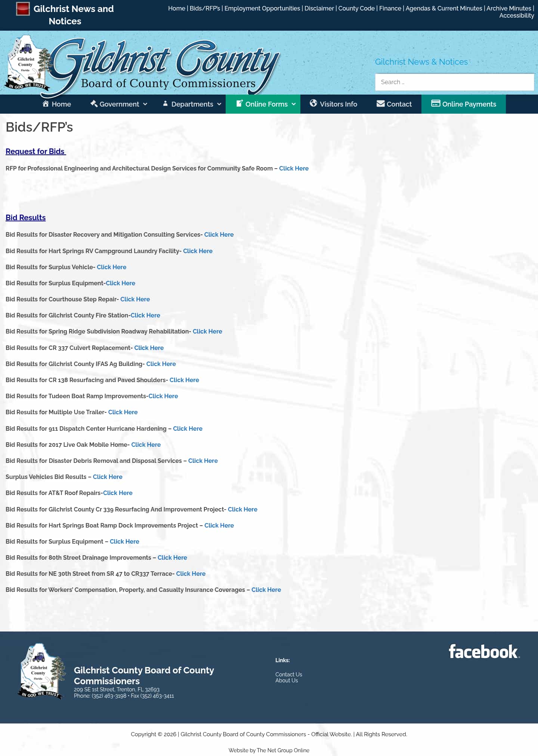Image resolution: width=538 pixels, height=756 pixels.
Task: Click Here for Spring Ridge Subdivision Roadway
Action: 207,331
